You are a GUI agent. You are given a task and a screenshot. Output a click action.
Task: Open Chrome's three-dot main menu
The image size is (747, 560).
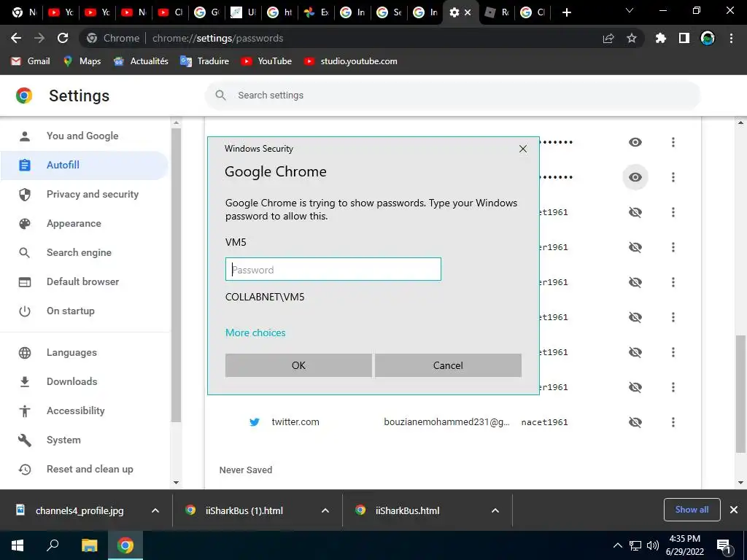(x=731, y=38)
